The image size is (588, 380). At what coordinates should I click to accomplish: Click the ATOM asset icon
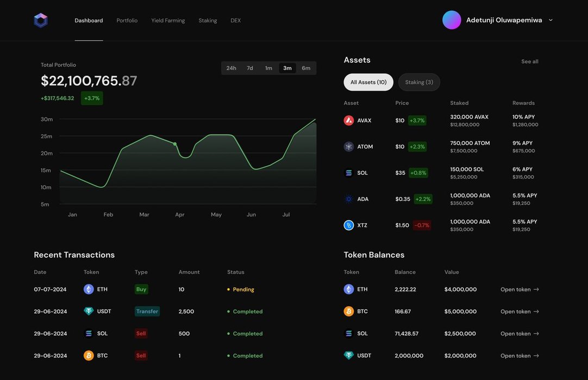click(349, 147)
